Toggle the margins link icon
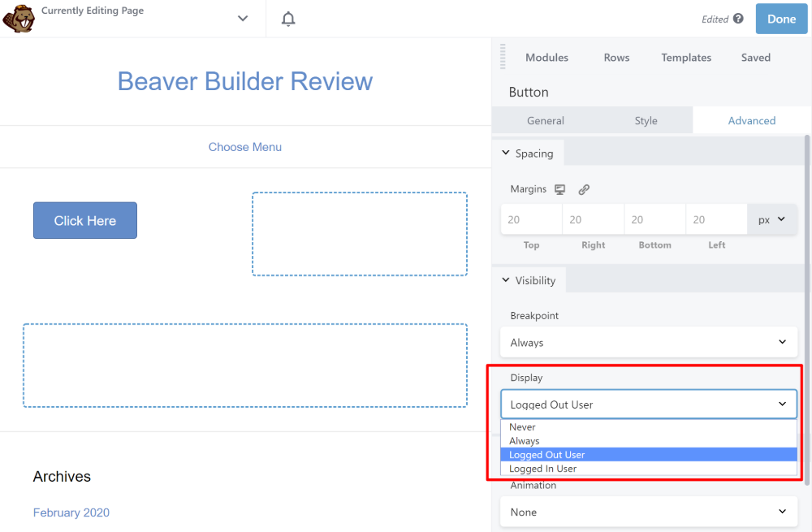 584,189
